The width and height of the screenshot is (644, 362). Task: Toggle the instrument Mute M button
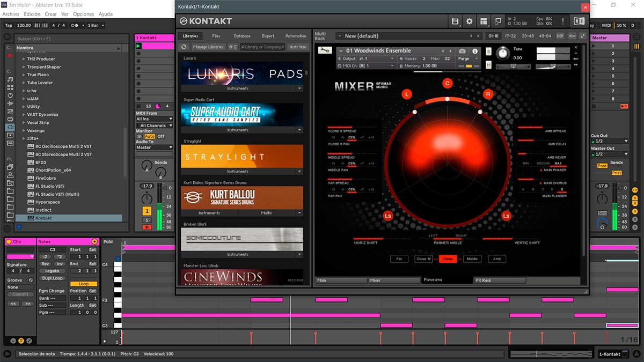click(x=489, y=64)
